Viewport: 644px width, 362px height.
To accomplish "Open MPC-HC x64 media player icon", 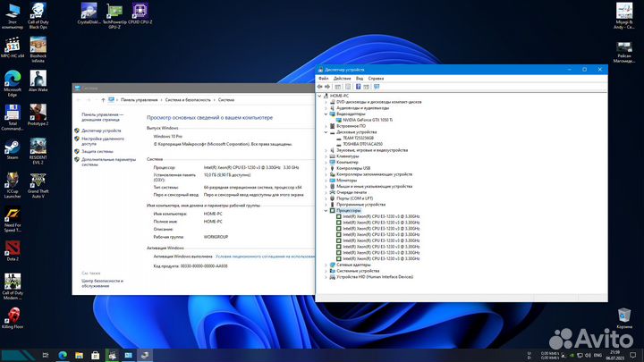I will tap(13, 47).
